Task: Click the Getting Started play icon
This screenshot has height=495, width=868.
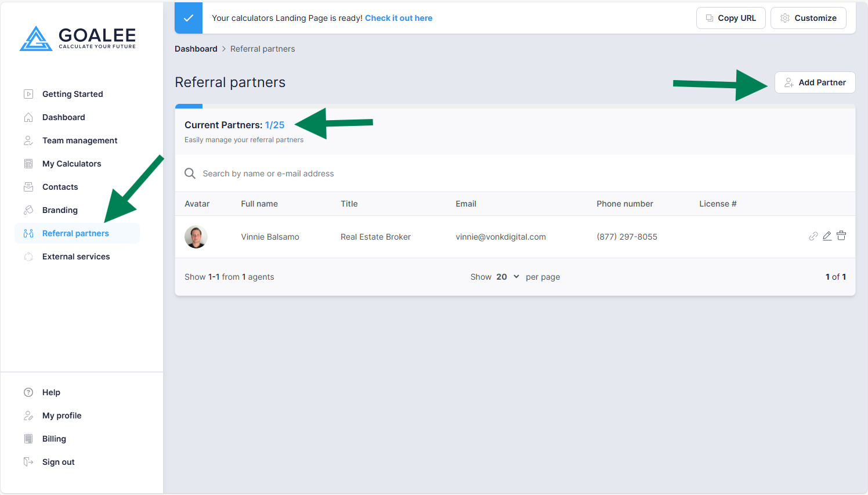Action: coord(28,94)
